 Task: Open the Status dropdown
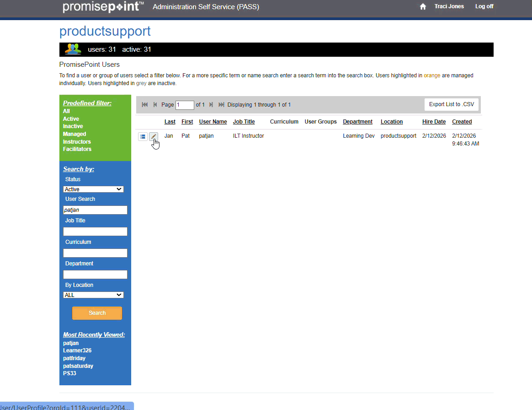coord(93,189)
